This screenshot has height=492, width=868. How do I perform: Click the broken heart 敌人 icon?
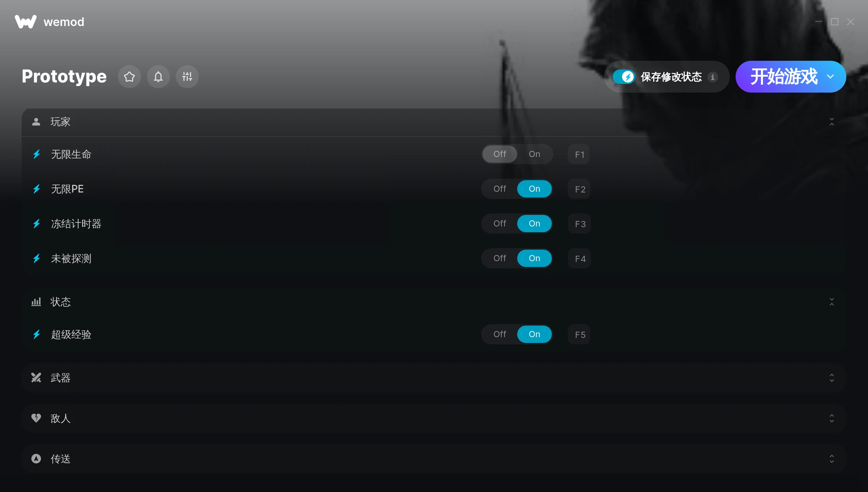[36, 418]
